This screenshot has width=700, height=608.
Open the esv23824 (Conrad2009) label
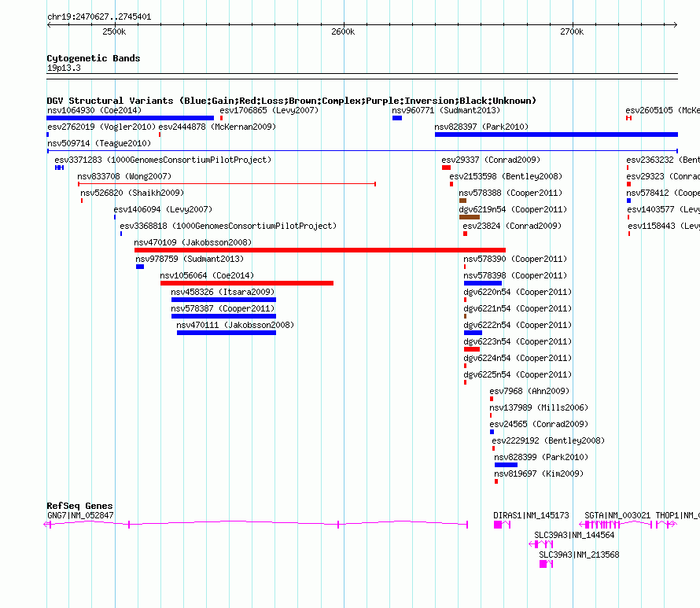tap(512, 226)
